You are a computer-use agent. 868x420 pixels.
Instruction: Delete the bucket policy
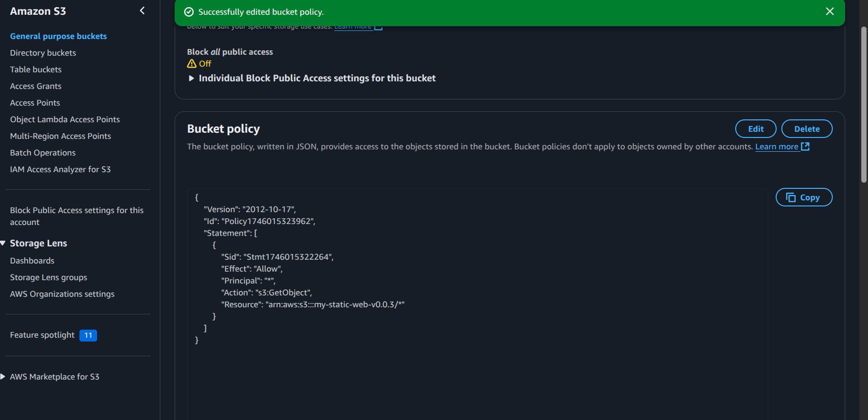[x=807, y=129]
